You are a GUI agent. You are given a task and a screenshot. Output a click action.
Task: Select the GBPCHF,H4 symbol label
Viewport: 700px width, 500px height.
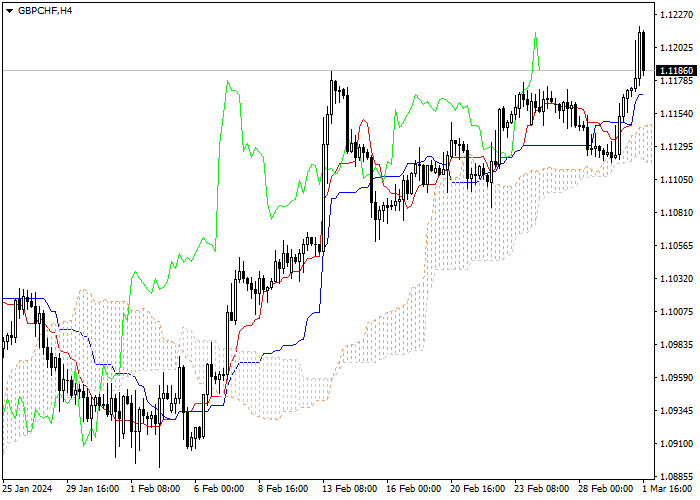point(45,11)
